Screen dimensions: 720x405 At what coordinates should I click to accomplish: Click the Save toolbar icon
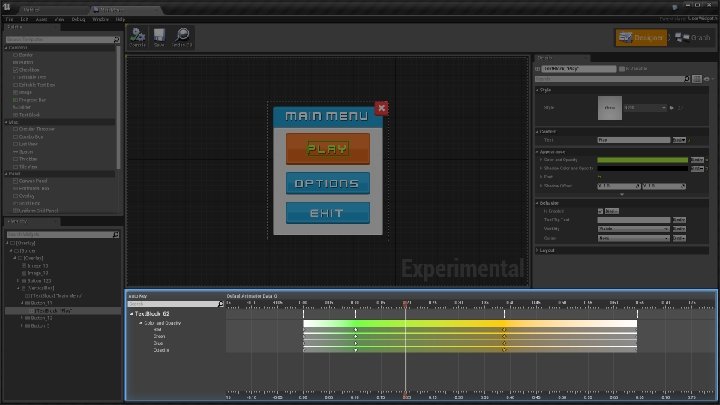tap(159, 37)
